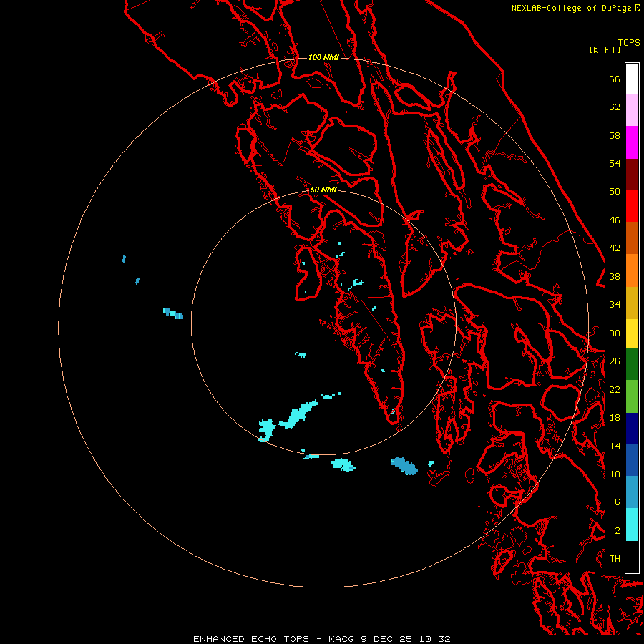644x644 pixels.
Task: Click the '30' legend value
Action: pos(615,333)
